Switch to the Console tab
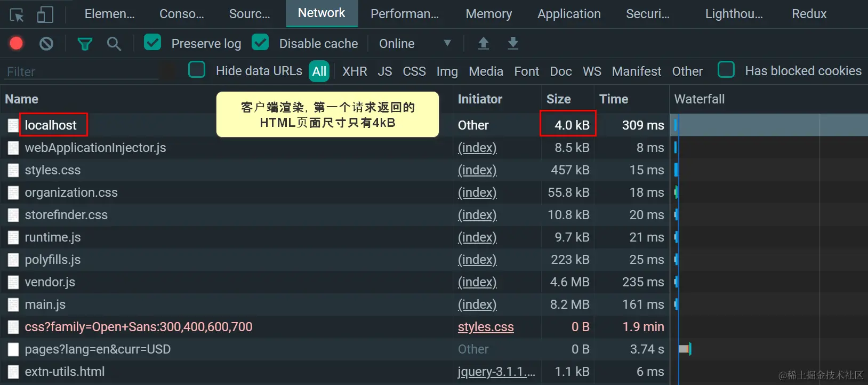The height and width of the screenshot is (385, 868). pos(182,14)
